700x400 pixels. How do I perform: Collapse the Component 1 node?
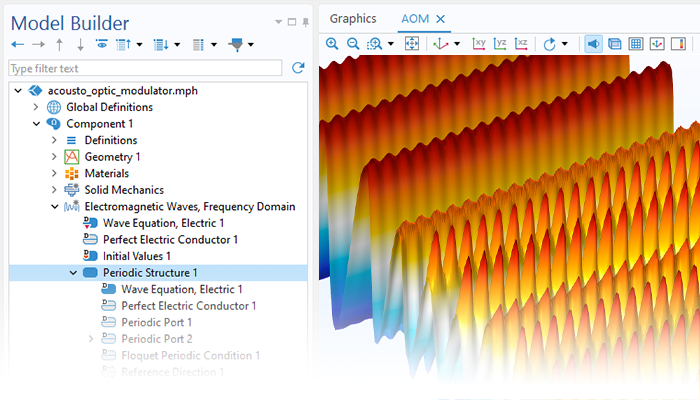pos(36,124)
